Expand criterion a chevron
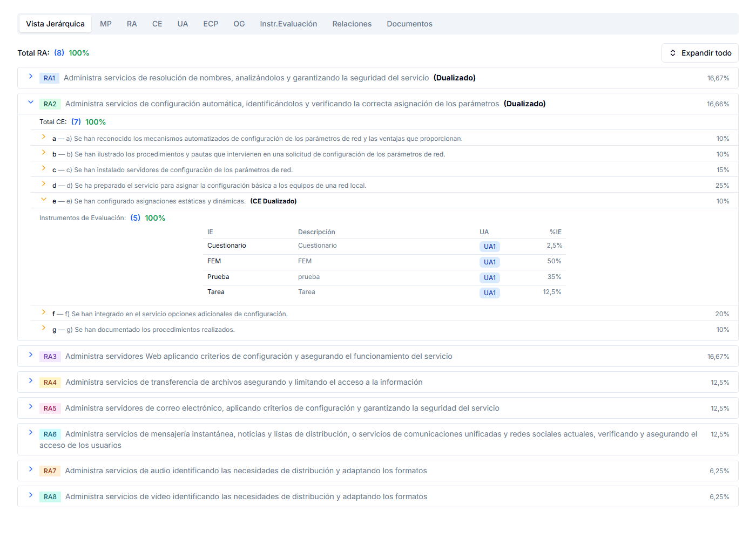The width and height of the screenshot is (756, 545). pos(44,137)
